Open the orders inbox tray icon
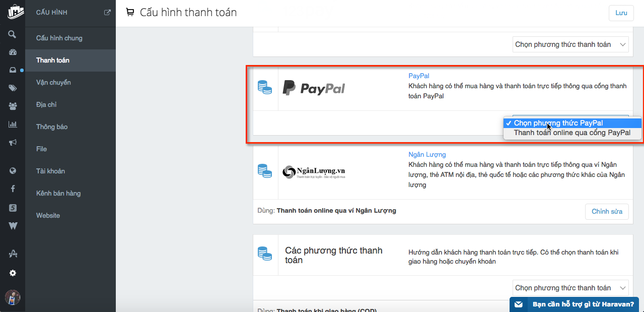The image size is (644, 312). (13, 70)
